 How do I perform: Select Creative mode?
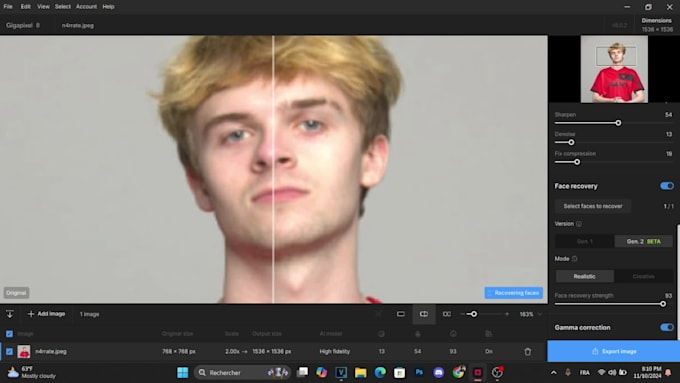click(644, 276)
